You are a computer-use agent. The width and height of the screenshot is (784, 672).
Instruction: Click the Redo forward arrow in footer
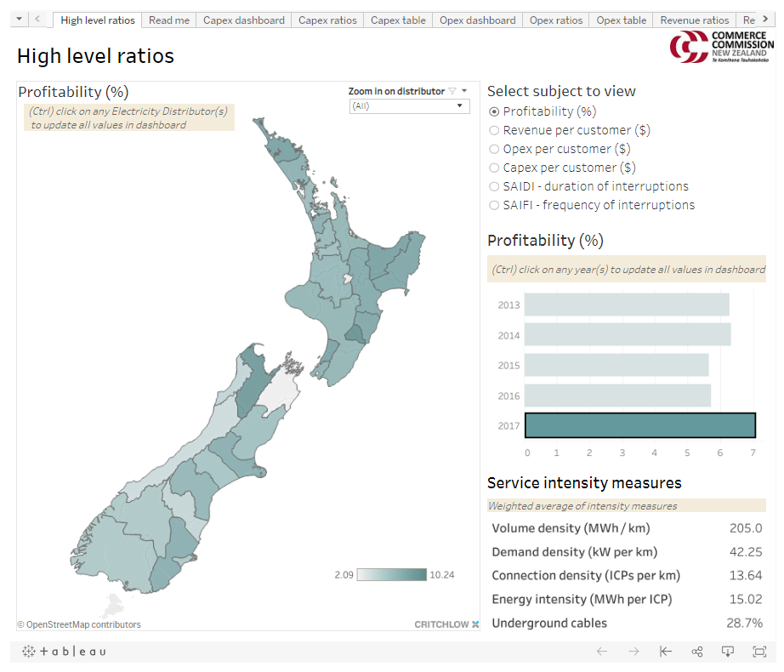pos(633,651)
